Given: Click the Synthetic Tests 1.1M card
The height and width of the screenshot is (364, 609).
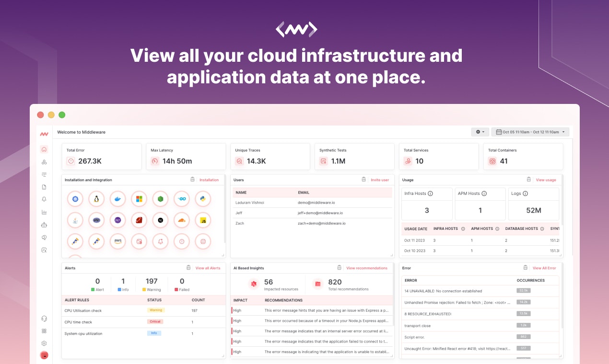Looking at the screenshot, I should (x=355, y=156).
